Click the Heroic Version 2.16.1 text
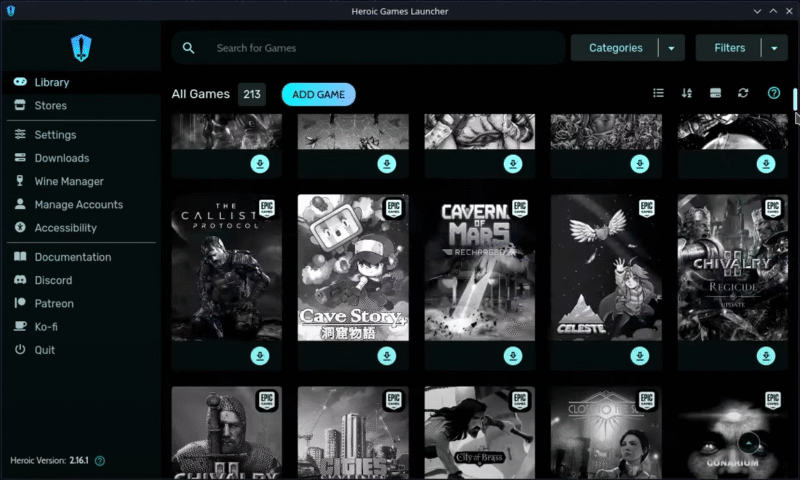This screenshot has height=480, width=800. pos(49,461)
